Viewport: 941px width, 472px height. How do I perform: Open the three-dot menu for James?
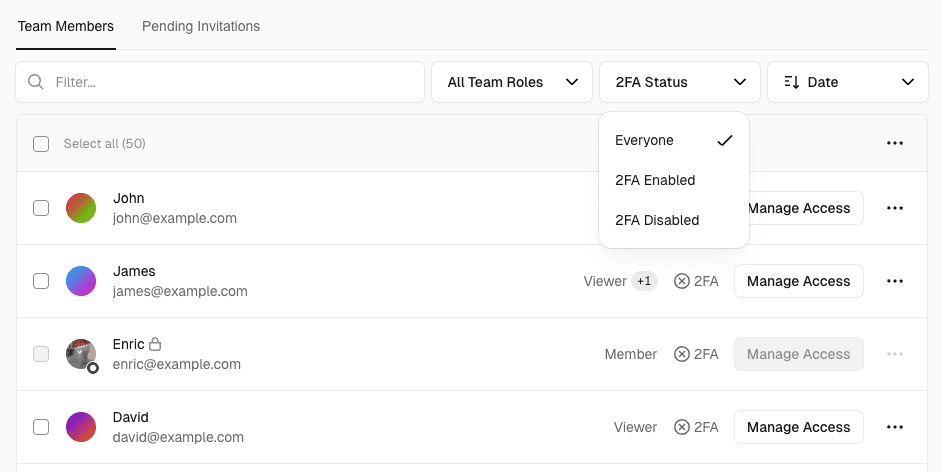click(895, 281)
